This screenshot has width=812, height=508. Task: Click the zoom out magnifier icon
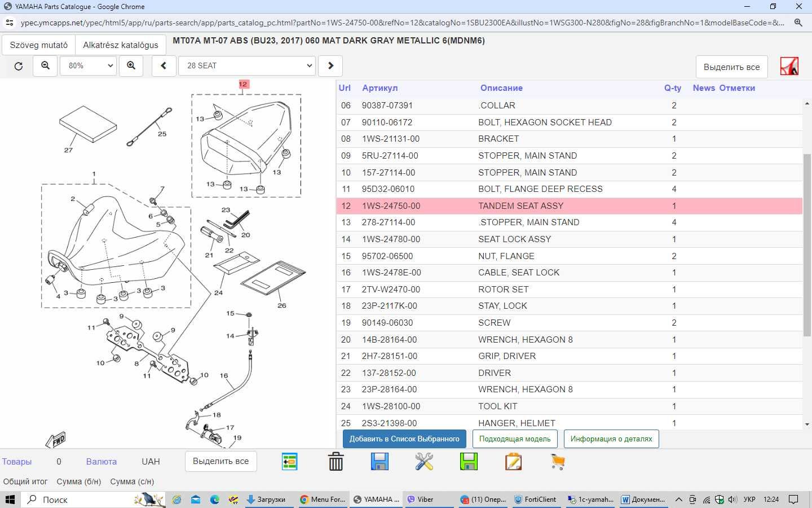(x=46, y=66)
